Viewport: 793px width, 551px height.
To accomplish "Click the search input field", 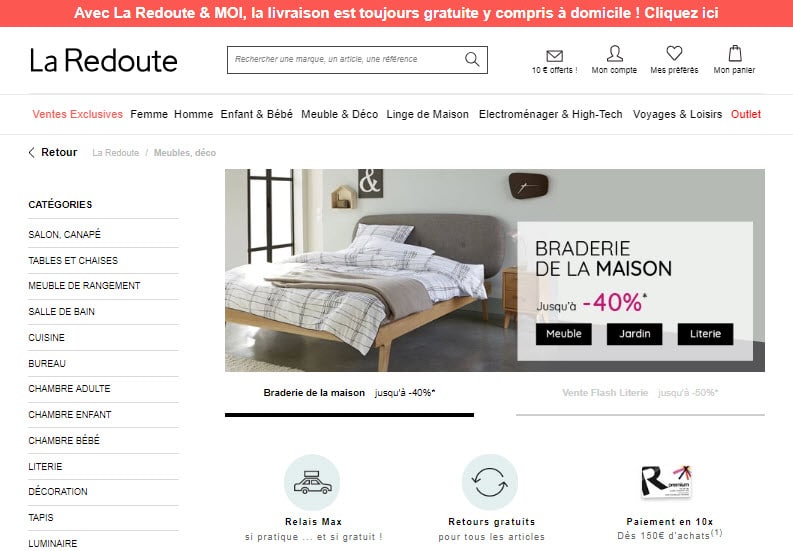I will coord(348,60).
